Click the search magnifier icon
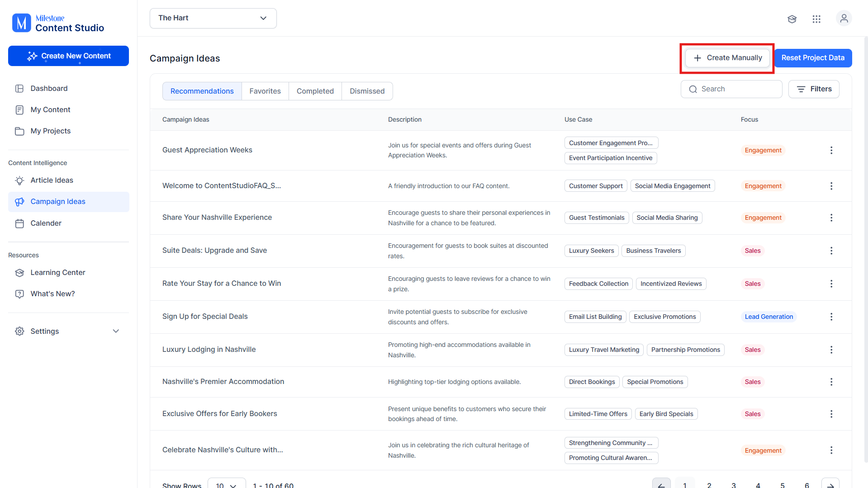This screenshot has width=868, height=488. click(x=693, y=89)
